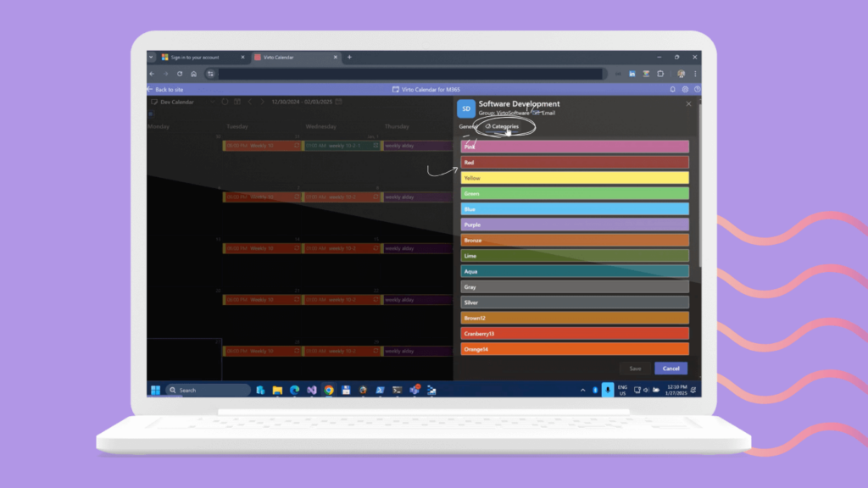Open the browser profile avatar
This screenshot has width=868, height=488.
pos(681,74)
